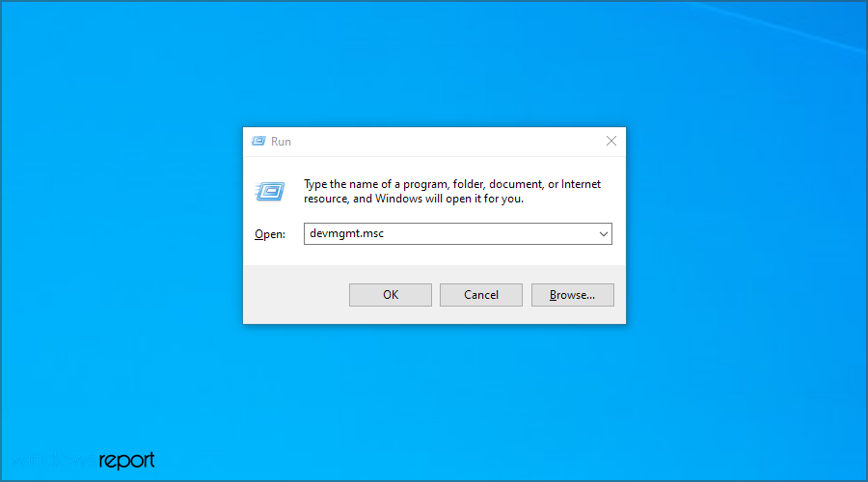This screenshot has height=482, width=868.
Task: Cancel the Run dialog
Action: coord(481,295)
